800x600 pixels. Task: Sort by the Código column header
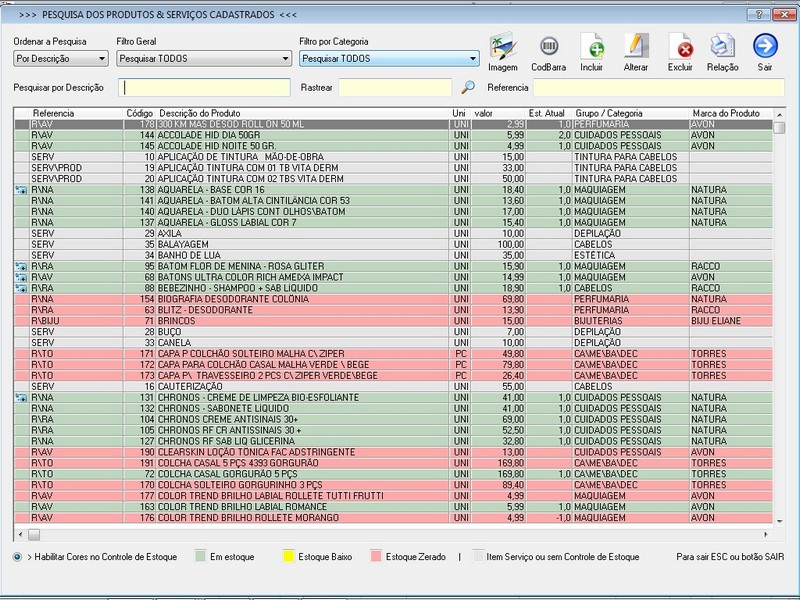139,113
